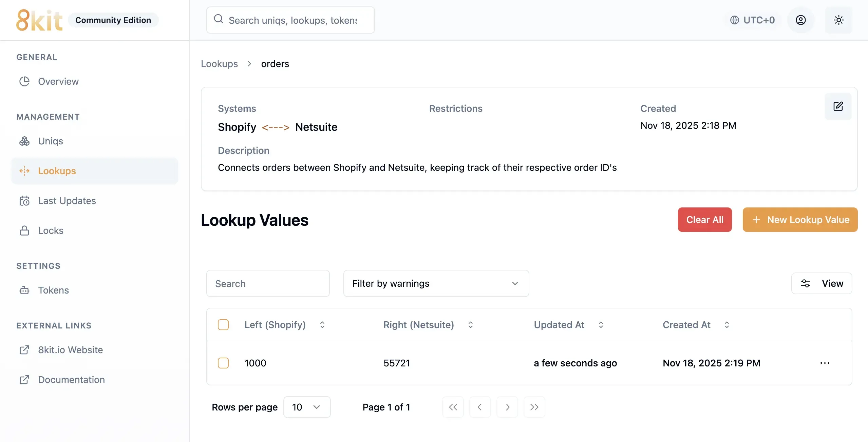Click New Lookup Value button
The width and height of the screenshot is (868, 442).
click(x=800, y=220)
